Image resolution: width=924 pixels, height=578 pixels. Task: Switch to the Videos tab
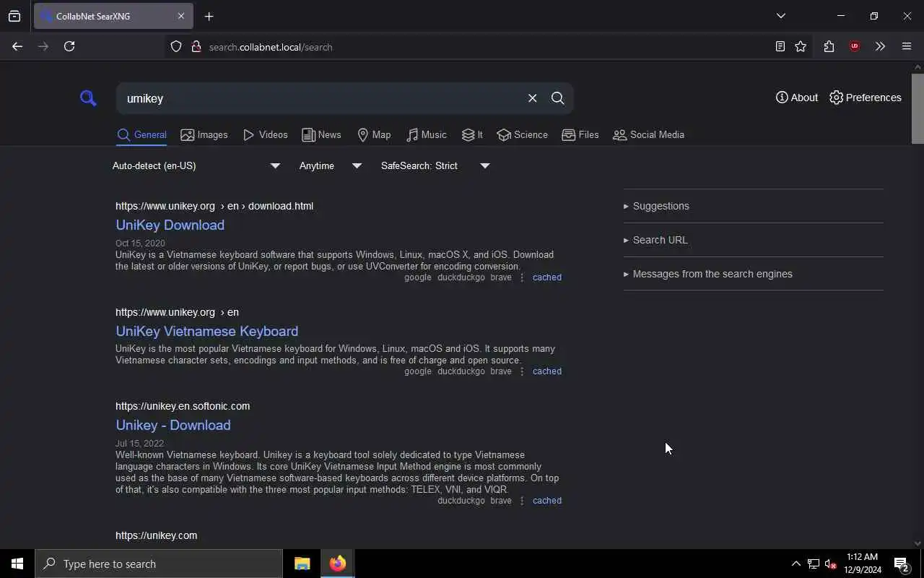click(x=265, y=135)
